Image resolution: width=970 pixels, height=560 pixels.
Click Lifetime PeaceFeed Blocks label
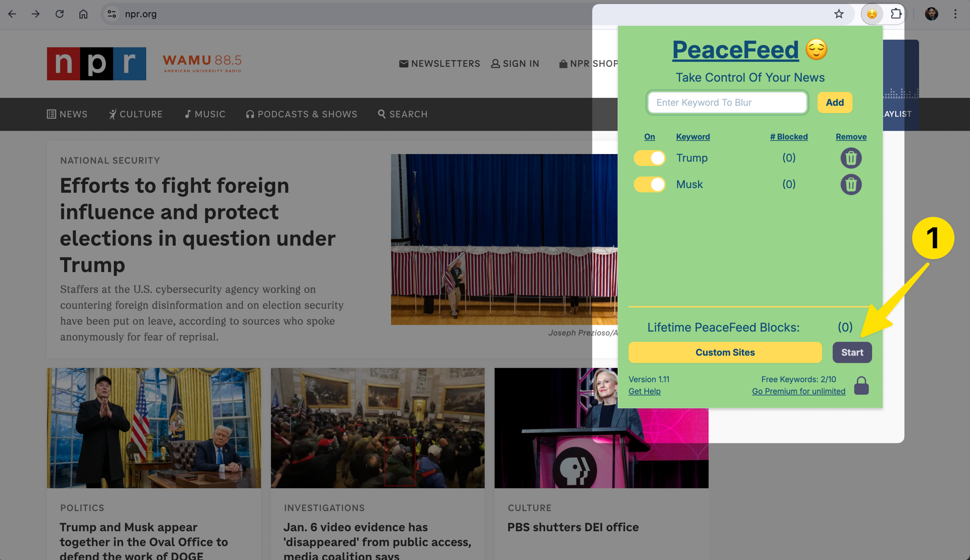tap(723, 327)
